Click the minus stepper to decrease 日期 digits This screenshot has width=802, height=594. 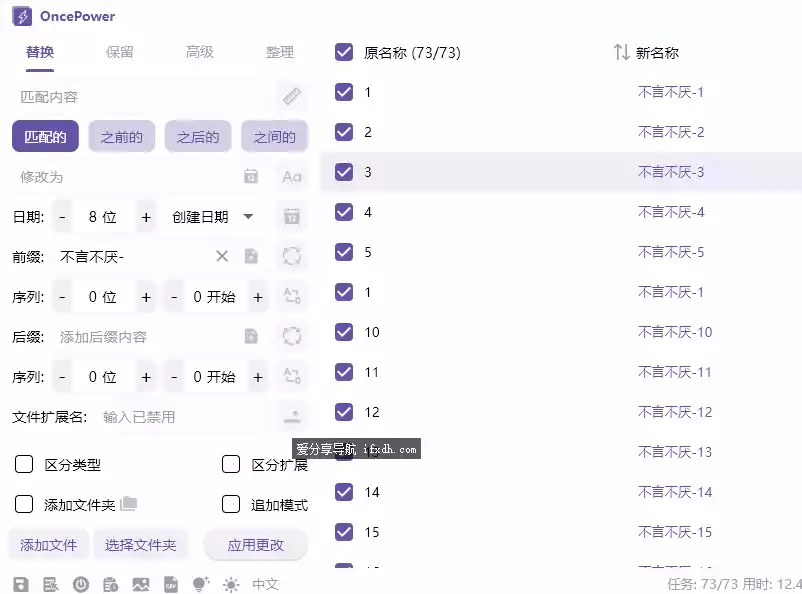click(59, 216)
